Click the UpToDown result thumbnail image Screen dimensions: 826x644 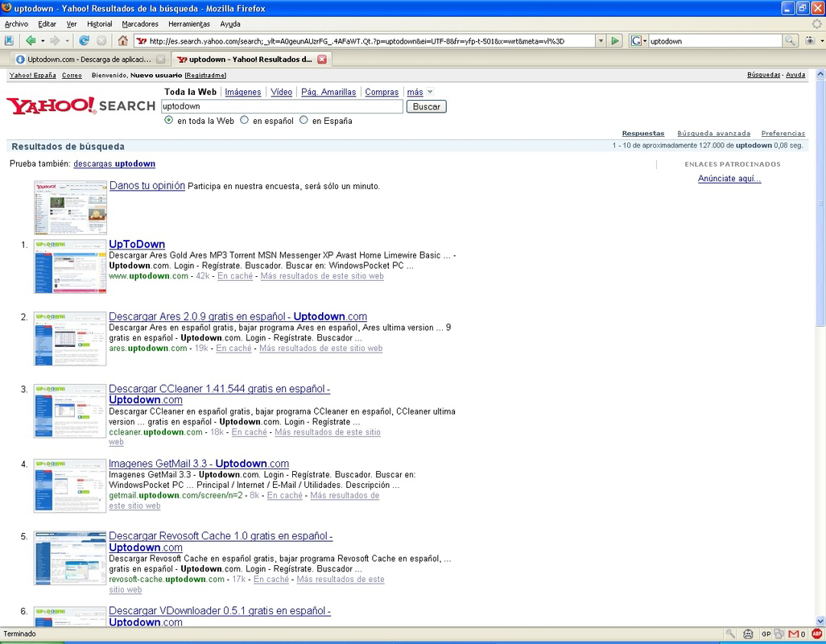pos(70,266)
